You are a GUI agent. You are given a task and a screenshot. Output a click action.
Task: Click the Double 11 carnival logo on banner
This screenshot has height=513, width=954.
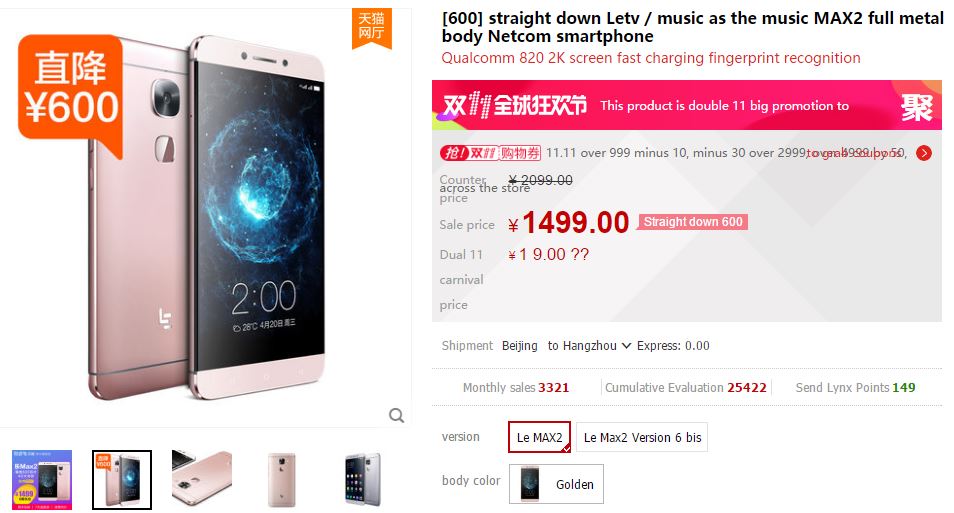(515, 106)
